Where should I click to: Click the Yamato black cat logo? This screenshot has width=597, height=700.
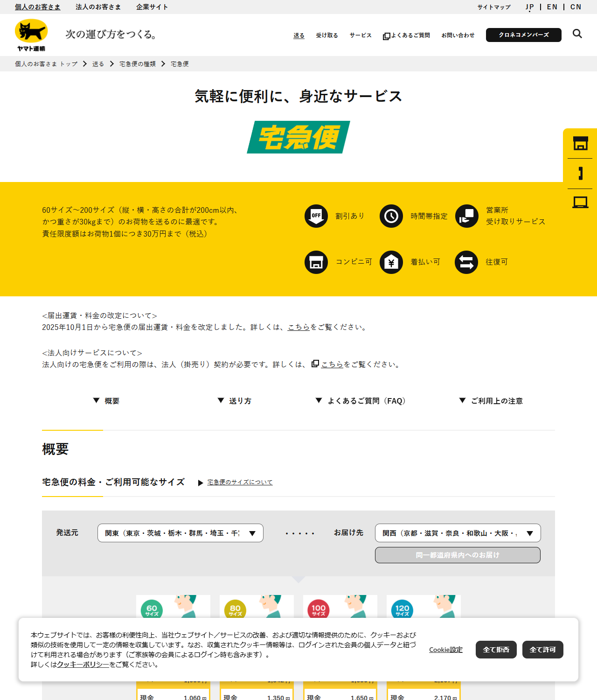(31, 35)
